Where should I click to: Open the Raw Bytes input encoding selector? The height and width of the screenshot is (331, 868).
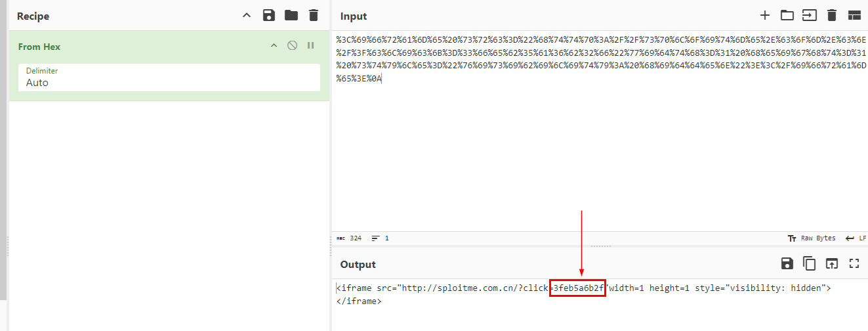tap(812, 238)
